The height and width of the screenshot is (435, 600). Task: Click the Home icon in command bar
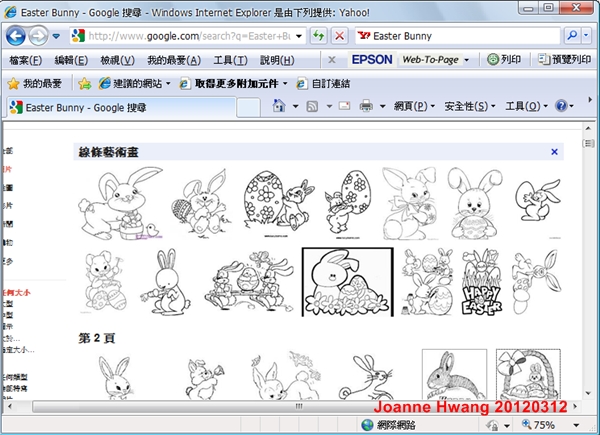(x=277, y=106)
